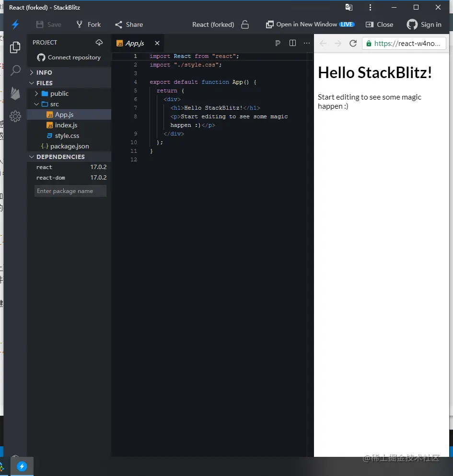Toggle the project lock visibility icon
The image size is (453, 476).
point(245,24)
